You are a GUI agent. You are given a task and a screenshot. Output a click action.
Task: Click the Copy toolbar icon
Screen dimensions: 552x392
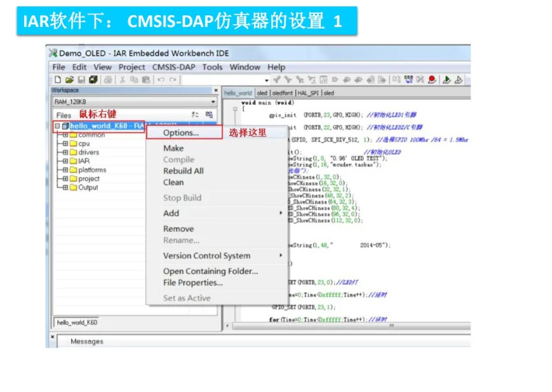(134, 79)
